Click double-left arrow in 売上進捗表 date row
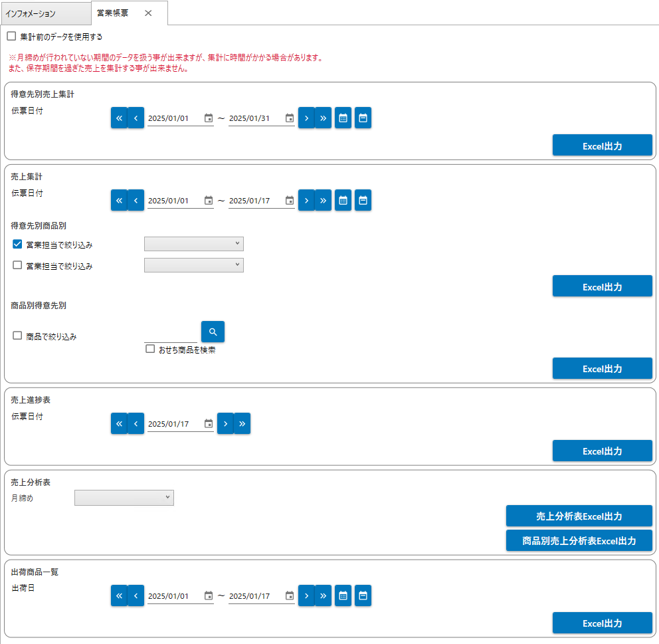 pyautogui.click(x=119, y=423)
